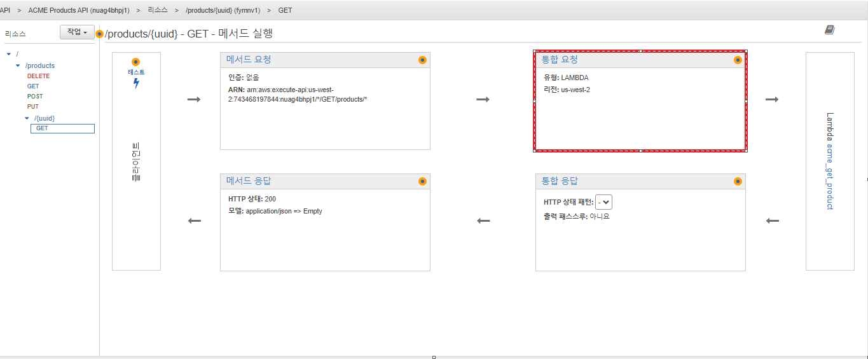Go to ACME Products API breadcrumb
Viewport: 868px width, 359px height.
[79, 10]
